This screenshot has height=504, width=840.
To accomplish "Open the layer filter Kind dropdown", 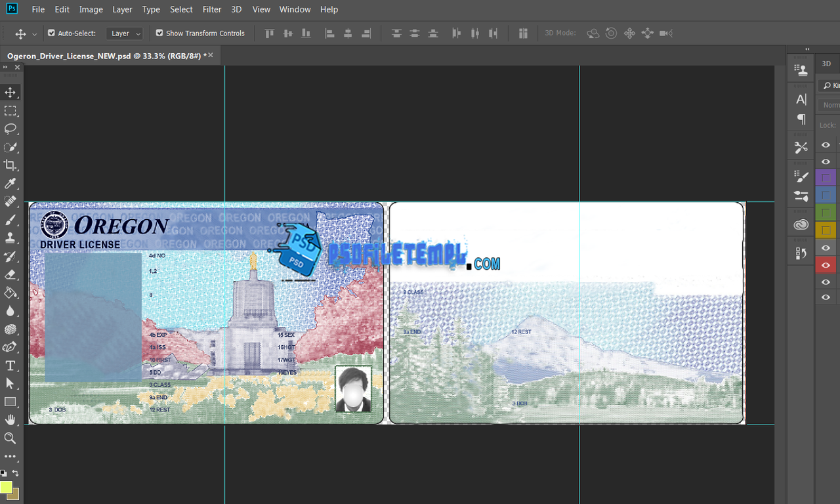I will tap(830, 85).
